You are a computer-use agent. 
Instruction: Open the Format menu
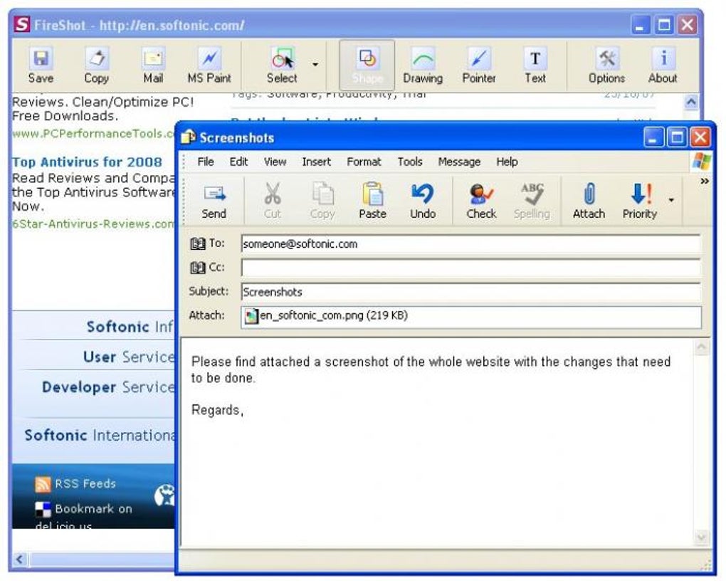coord(364,162)
